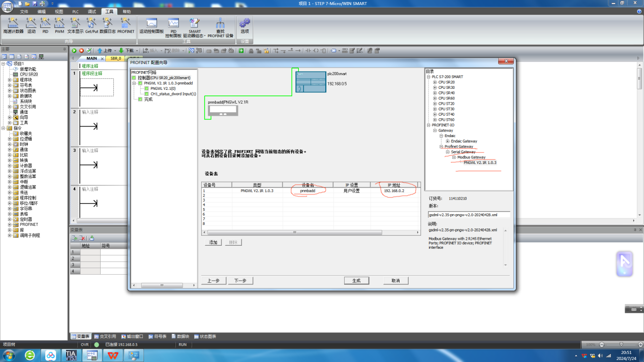
Task: Click the 取消 (Cancel) button
Action: click(395, 281)
